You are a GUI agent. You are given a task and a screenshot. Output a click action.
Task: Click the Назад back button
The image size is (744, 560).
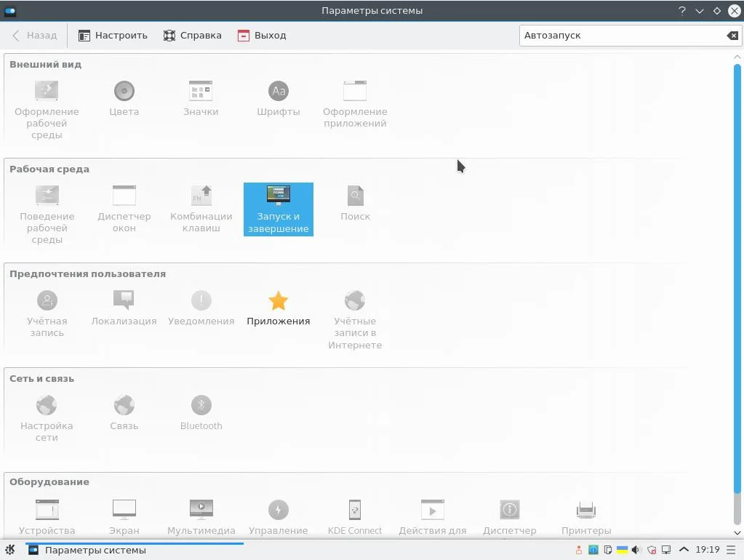click(x=34, y=35)
